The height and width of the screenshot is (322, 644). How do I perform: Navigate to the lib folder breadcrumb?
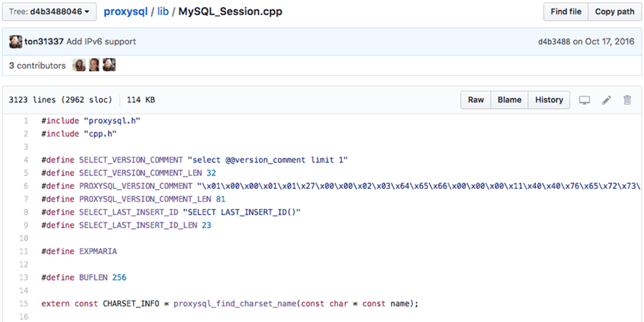tap(163, 12)
